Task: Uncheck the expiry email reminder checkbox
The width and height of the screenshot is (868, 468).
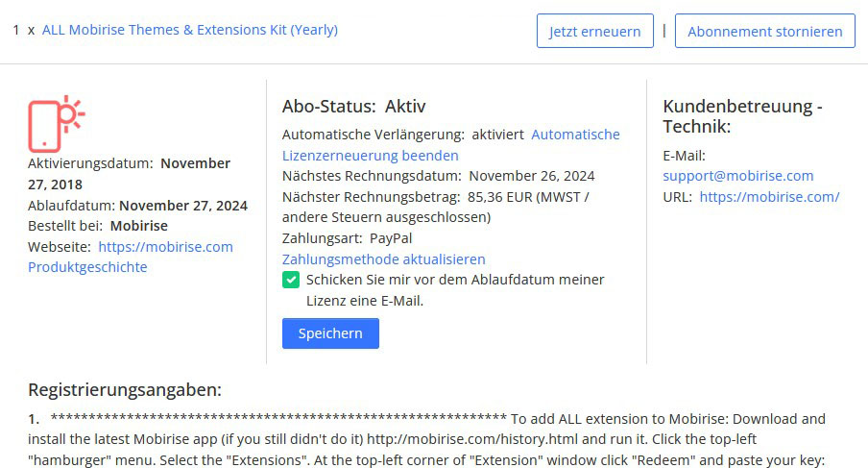Action: click(291, 280)
